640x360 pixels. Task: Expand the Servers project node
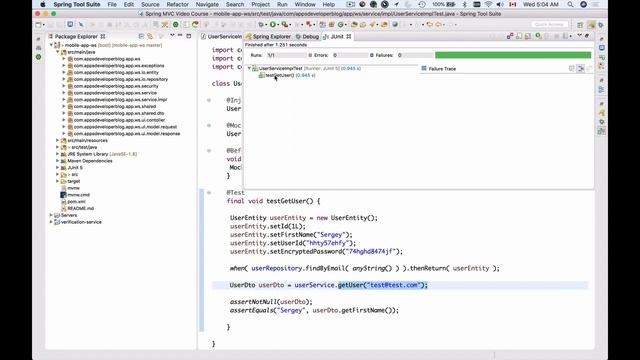click(x=51, y=215)
